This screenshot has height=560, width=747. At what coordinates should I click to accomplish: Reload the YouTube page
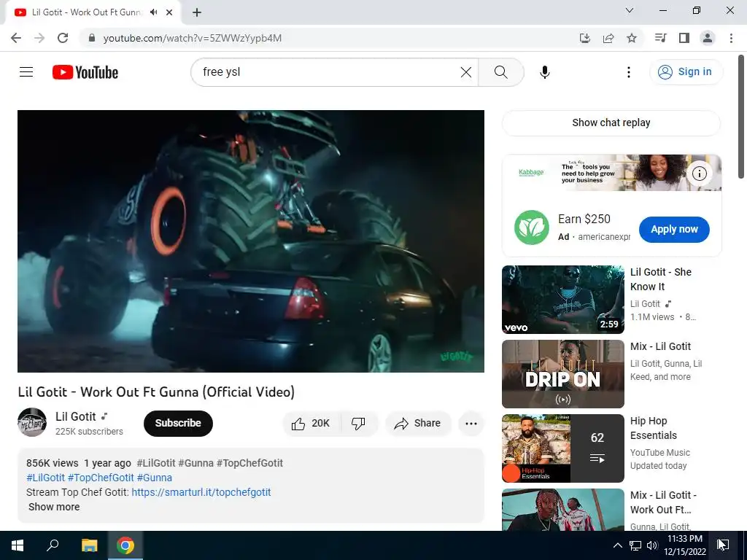[63, 38]
